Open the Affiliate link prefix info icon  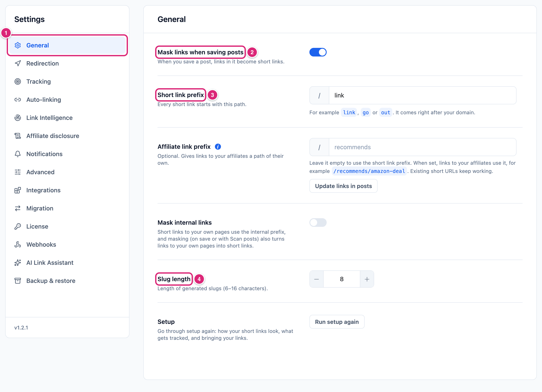(218, 147)
